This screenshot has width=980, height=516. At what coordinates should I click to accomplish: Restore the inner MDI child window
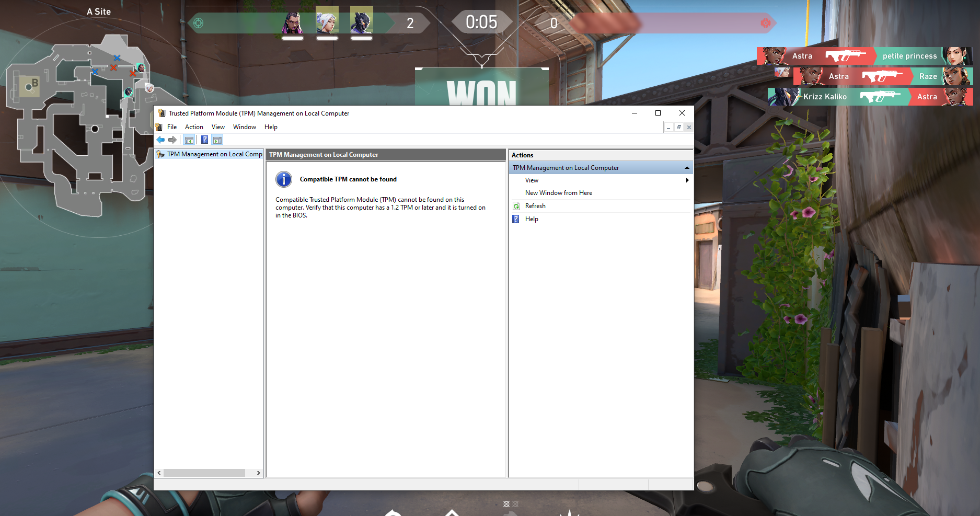(678, 127)
